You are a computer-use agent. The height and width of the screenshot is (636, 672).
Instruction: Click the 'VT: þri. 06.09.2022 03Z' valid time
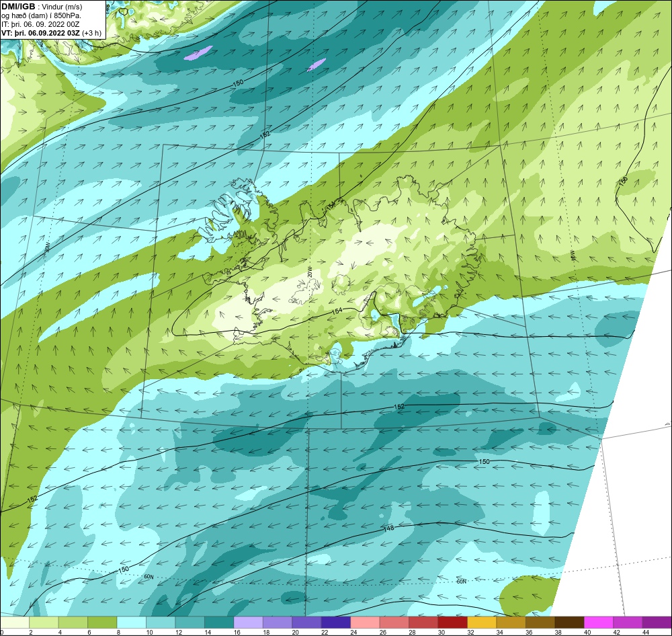(40, 33)
